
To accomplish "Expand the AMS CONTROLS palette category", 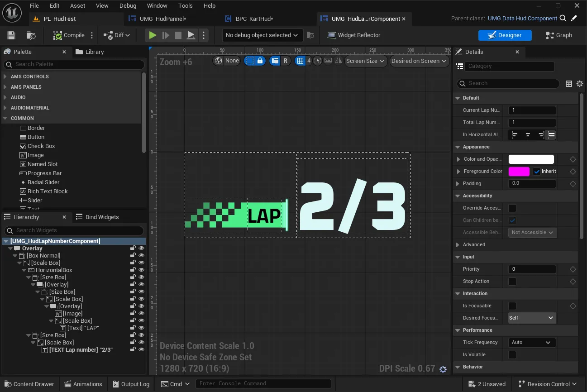I will click(x=5, y=76).
